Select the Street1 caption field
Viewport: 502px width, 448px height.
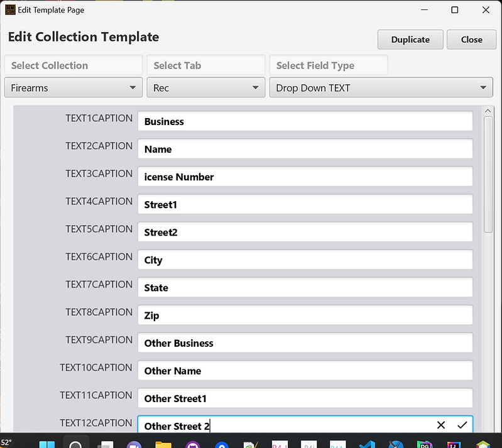305,204
